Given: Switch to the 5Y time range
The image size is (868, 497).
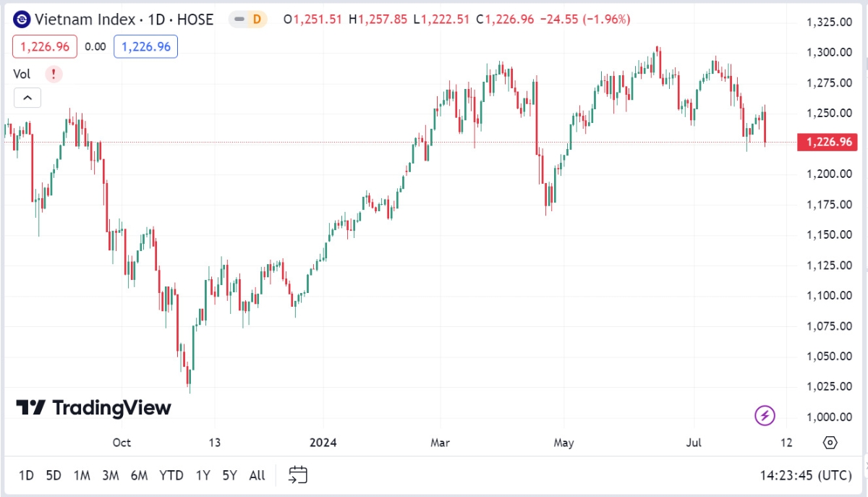Looking at the screenshot, I should tap(229, 475).
